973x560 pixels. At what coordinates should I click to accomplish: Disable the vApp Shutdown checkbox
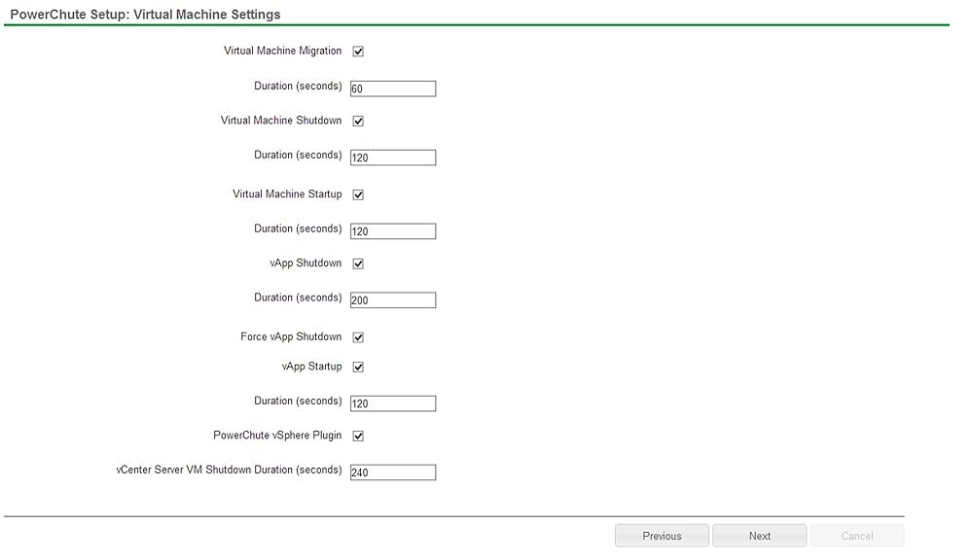pos(358,264)
